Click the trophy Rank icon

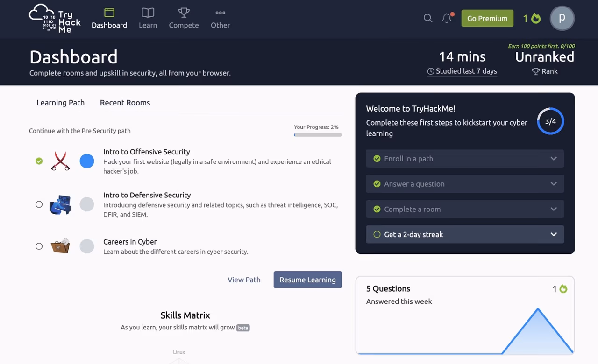pos(535,71)
